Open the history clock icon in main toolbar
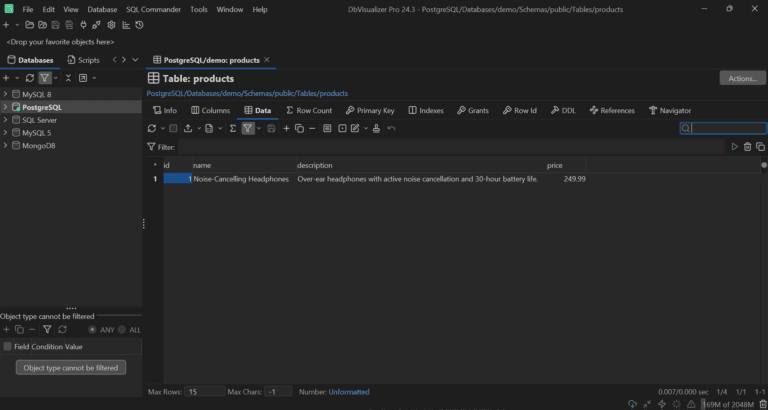The image size is (768, 410). pos(140,25)
